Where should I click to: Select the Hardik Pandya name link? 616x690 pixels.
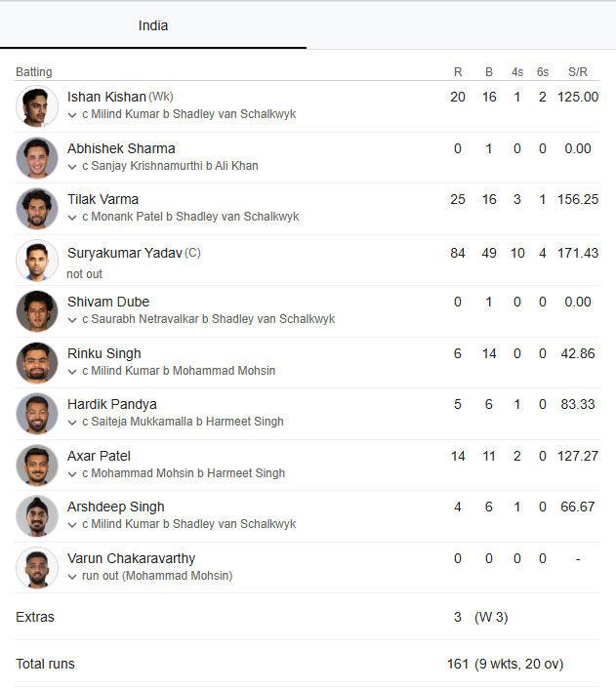click(112, 404)
